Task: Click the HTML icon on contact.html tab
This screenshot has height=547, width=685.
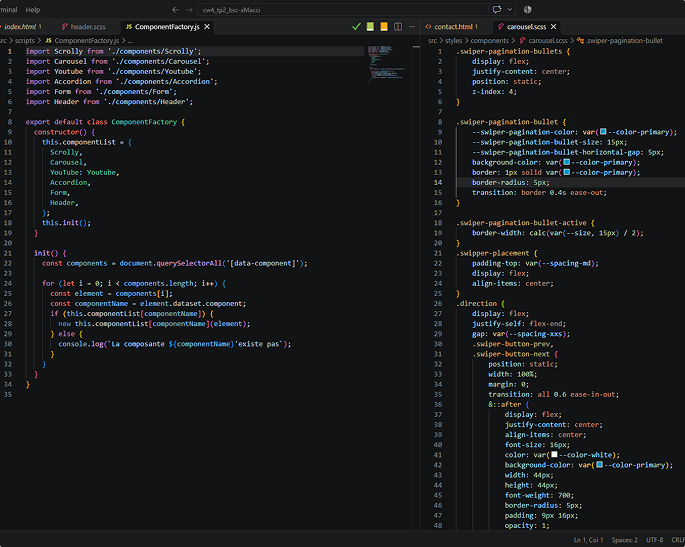Action: coord(428,27)
